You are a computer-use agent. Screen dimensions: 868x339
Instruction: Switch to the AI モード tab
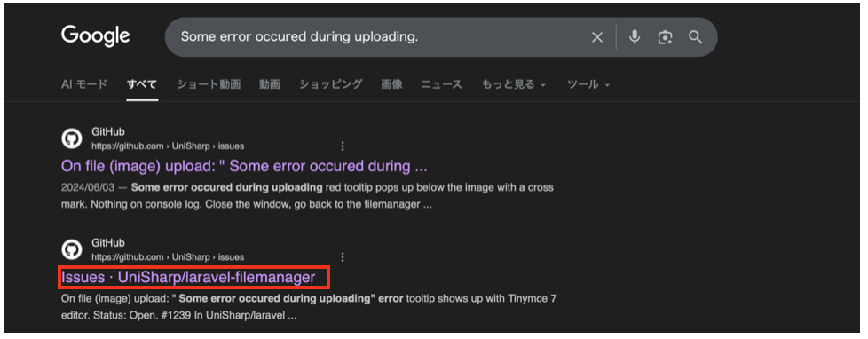84,85
